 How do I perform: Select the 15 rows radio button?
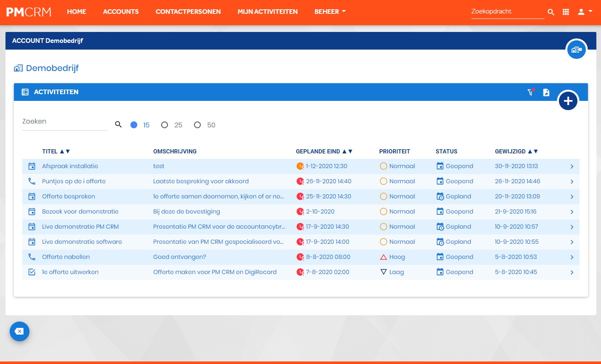click(134, 125)
